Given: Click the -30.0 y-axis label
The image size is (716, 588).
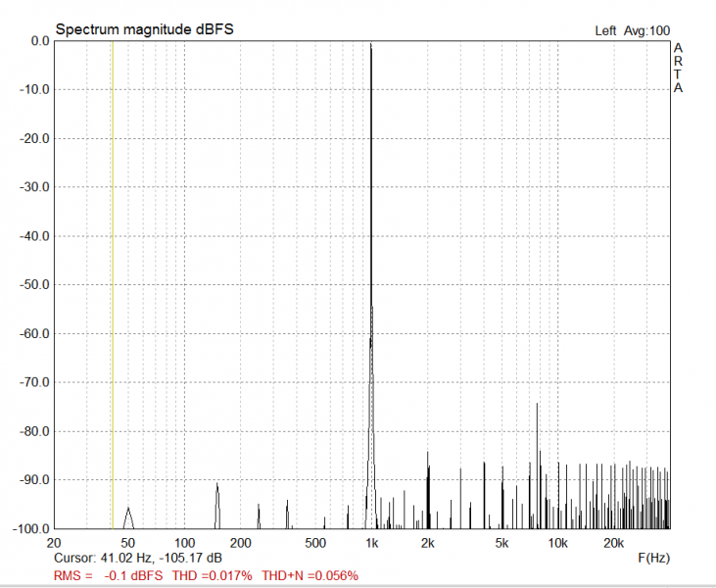Looking at the screenshot, I should (34, 187).
